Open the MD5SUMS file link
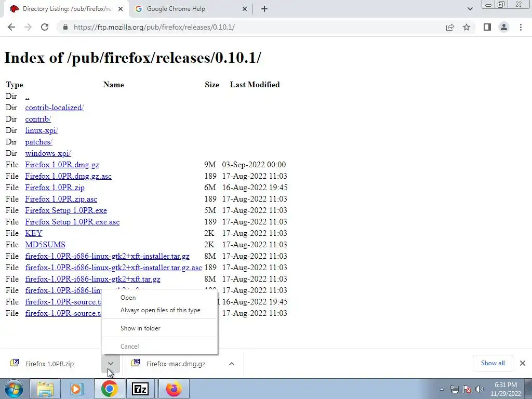The height and width of the screenshot is (399, 532). [x=45, y=245]
